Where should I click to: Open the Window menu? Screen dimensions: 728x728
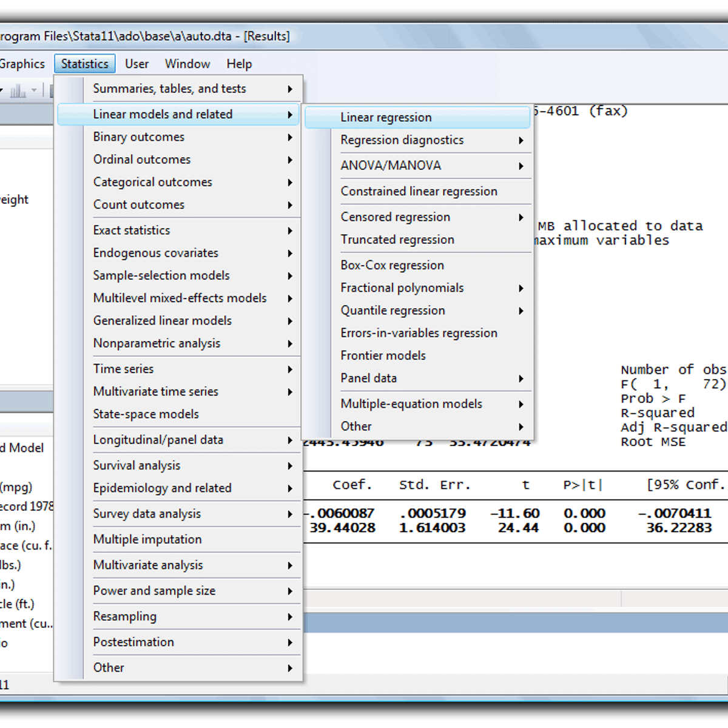point(187,63)
